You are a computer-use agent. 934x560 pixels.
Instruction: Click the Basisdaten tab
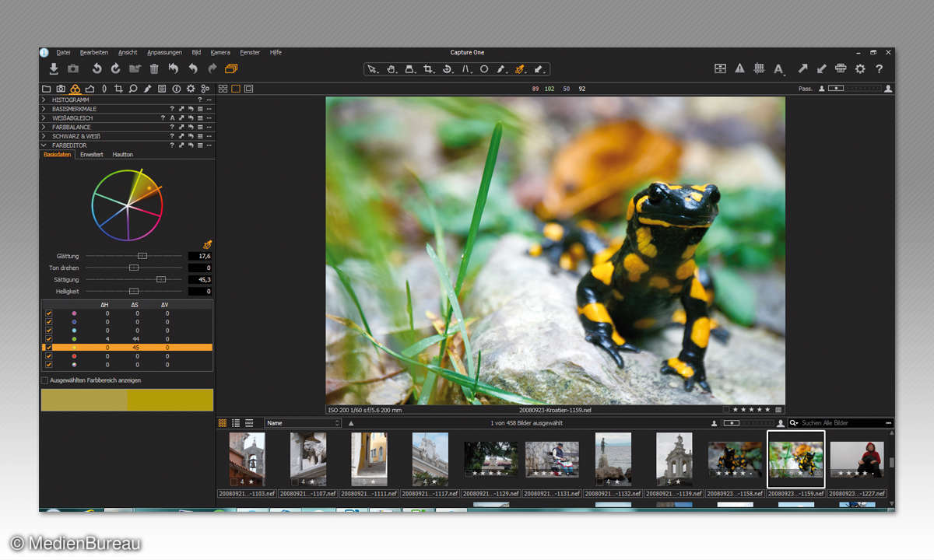58,155
